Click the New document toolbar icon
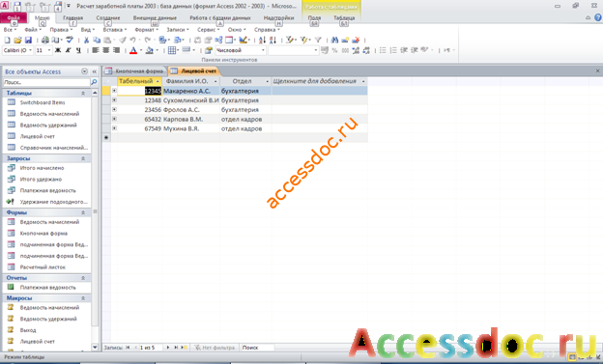 point(7,40)
